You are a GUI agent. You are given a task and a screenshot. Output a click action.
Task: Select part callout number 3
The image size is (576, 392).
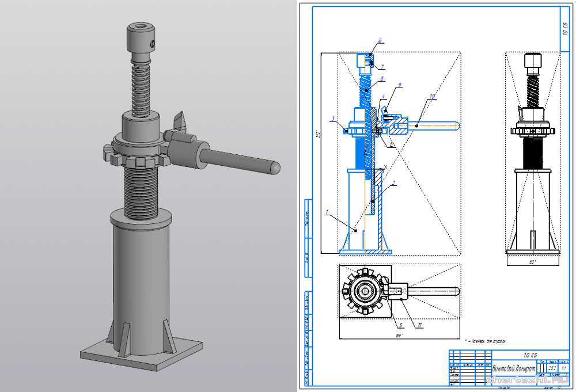tap(332, 119)
